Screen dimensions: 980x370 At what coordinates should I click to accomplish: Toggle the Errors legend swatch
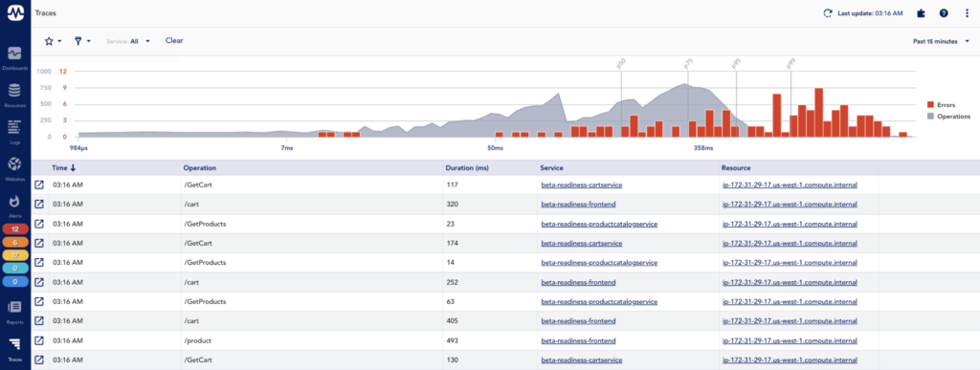(x=930, y=105)
